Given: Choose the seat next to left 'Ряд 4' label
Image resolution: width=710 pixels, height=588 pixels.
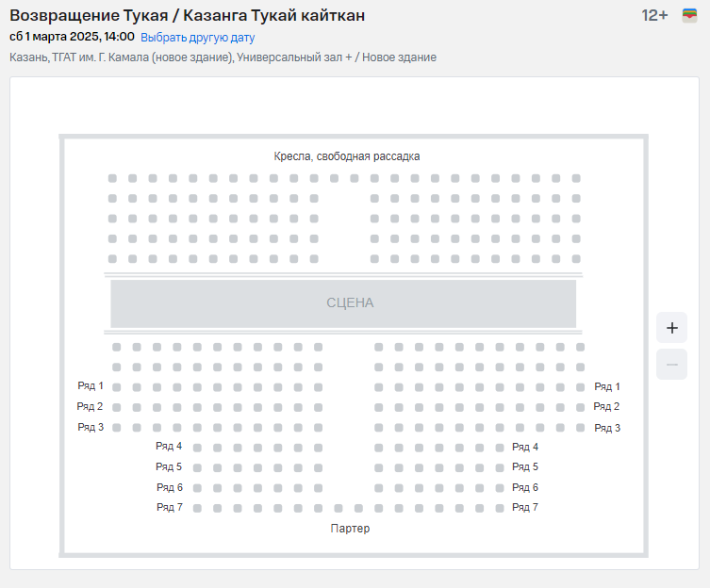Looking at the screenshot, I should (196, 448).
